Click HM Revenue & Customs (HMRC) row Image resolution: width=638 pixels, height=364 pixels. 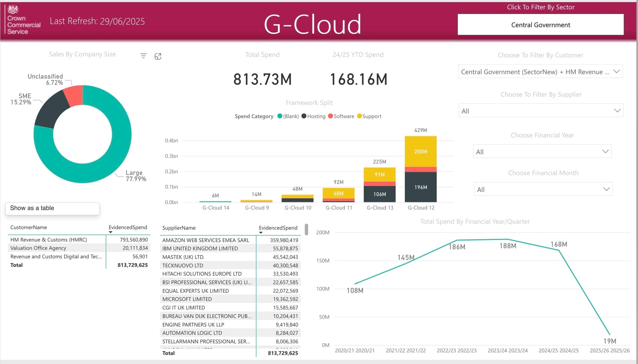pos(48,240)
